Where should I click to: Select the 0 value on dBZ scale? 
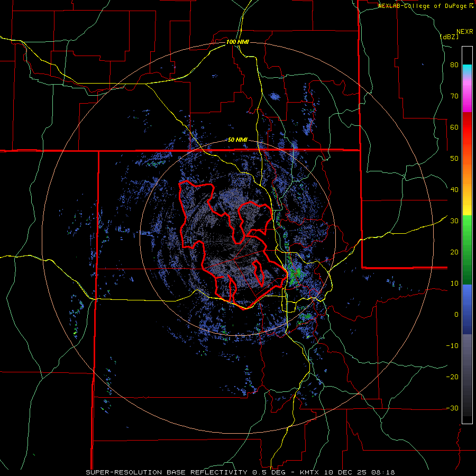(456, 315)
